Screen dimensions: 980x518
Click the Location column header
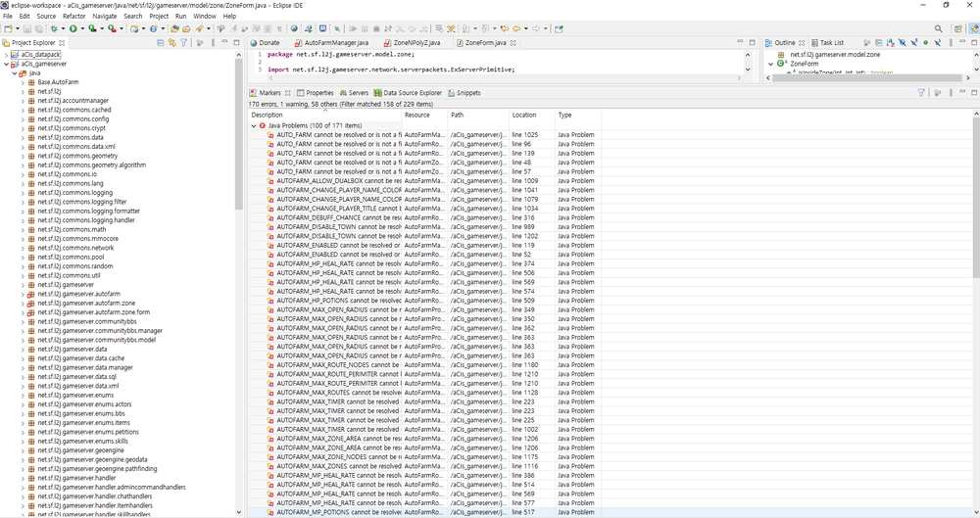click(524, 115)
